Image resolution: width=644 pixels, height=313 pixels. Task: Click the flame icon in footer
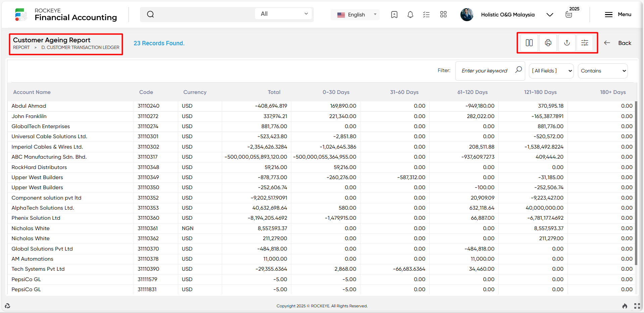coord(625,306)
